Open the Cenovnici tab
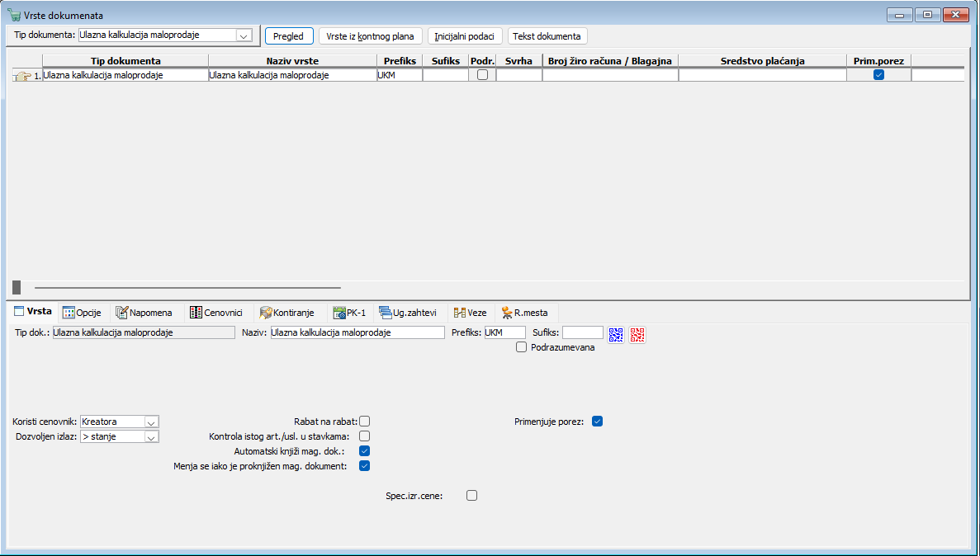 click(216, 313)
